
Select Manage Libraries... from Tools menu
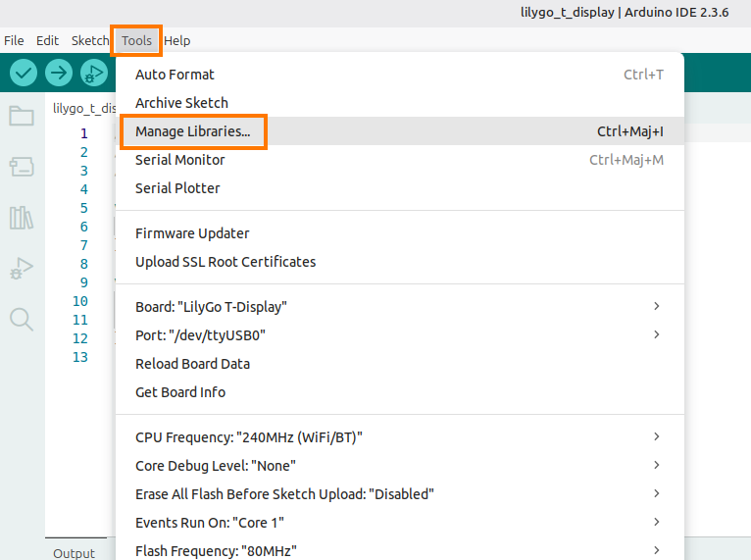tap(193, 131)
